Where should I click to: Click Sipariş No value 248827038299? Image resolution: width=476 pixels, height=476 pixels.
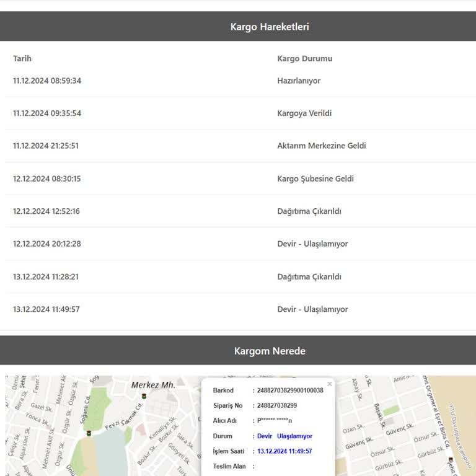tap(277, 405)
